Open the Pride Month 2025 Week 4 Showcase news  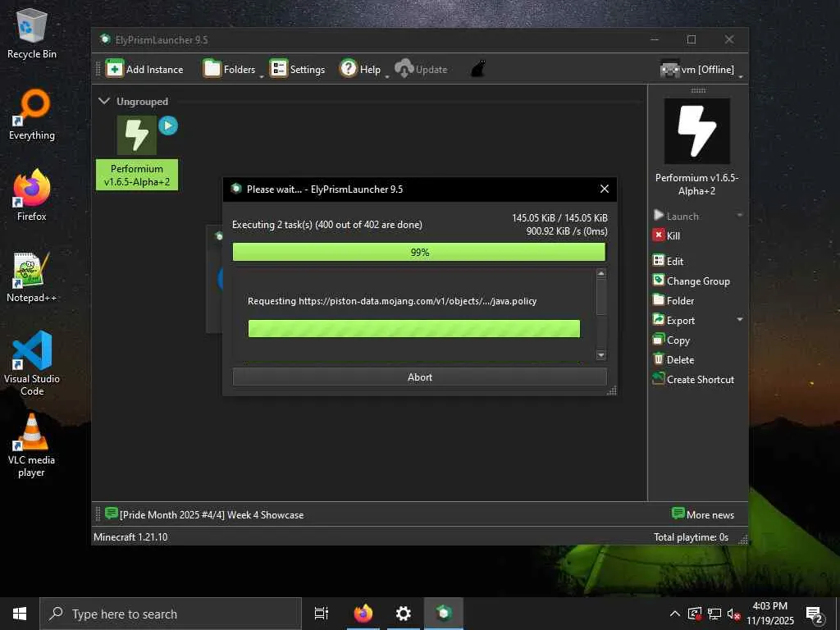point(211,514)
